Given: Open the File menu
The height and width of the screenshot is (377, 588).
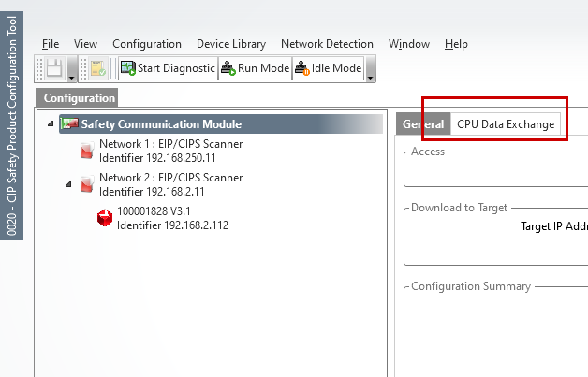Looking at the screenshot, I should [51, 44].
